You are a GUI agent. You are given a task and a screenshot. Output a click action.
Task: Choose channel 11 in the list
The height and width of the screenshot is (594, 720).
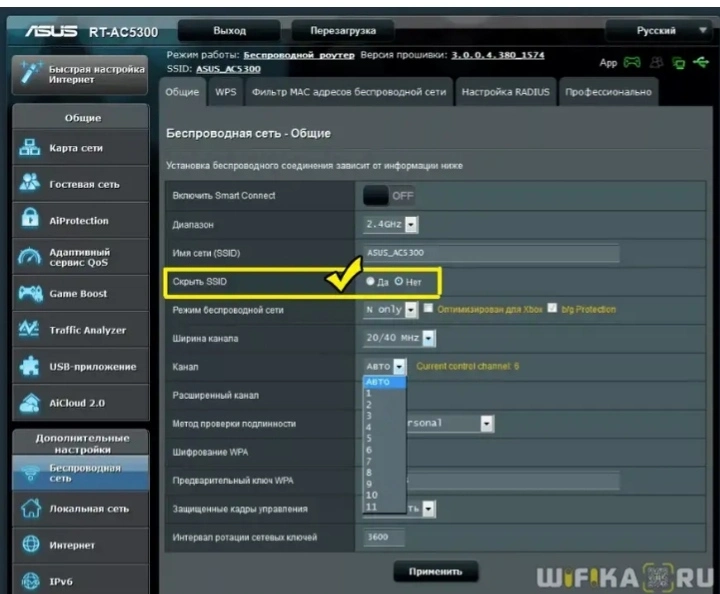click(x=384, y=507)
